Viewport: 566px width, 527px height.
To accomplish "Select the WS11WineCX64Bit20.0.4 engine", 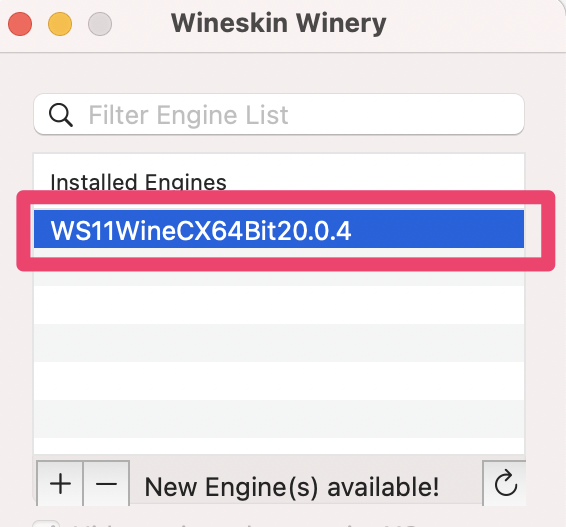I will pos(279,229).
